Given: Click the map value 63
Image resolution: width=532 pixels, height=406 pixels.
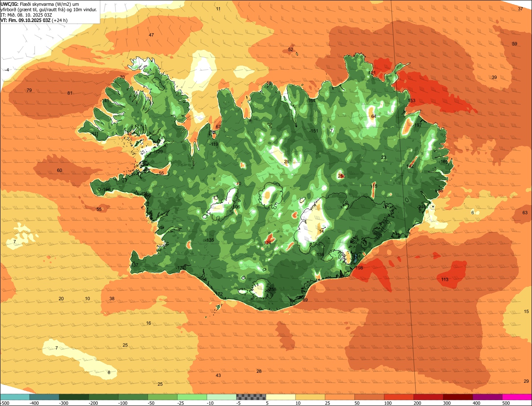Looking at the screenshot, I should 525,213.
